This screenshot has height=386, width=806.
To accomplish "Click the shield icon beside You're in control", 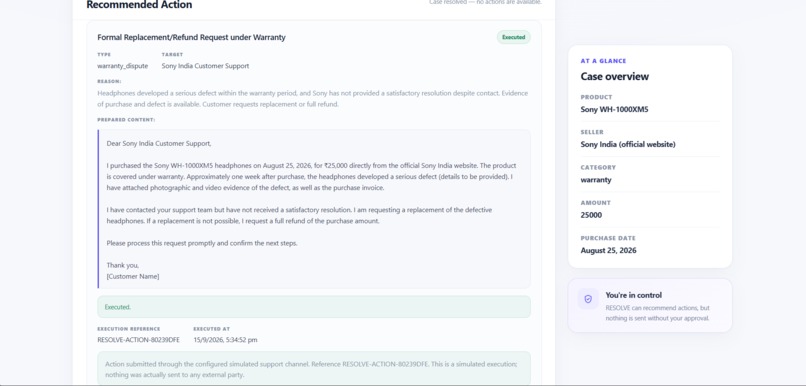I will tap(588, 299).
